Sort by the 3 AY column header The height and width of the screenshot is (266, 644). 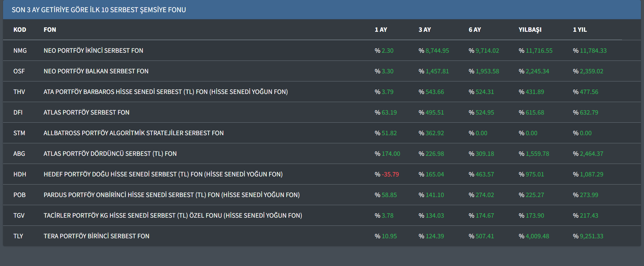click(425, 30)
